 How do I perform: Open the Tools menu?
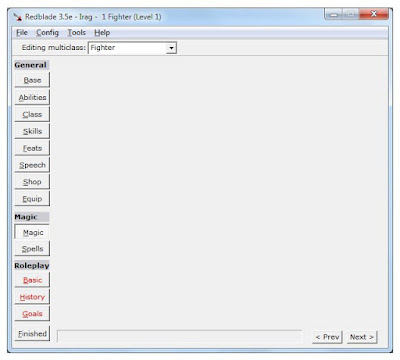[77, 33]
